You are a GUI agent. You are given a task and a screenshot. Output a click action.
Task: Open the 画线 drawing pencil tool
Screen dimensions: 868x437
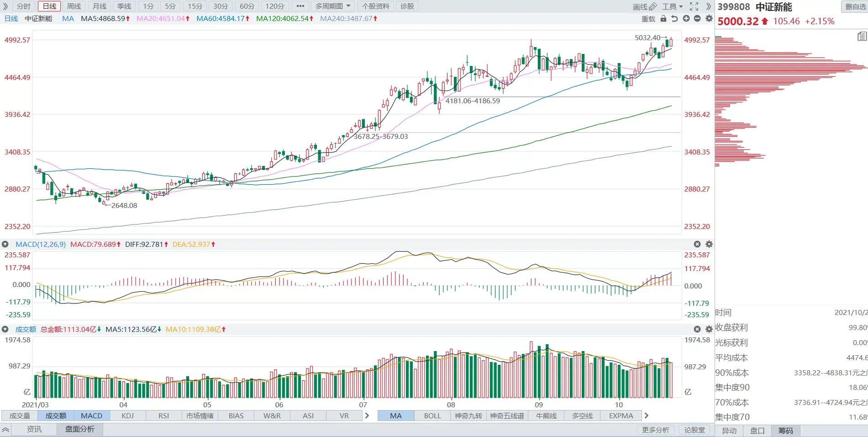[645, 6]
